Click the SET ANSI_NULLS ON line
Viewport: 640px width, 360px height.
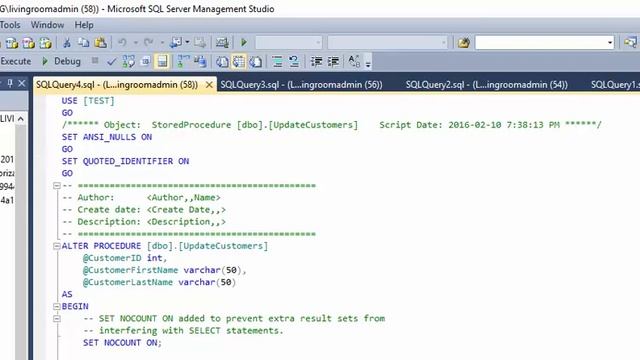pyautogui.click(x=107, y=137)
